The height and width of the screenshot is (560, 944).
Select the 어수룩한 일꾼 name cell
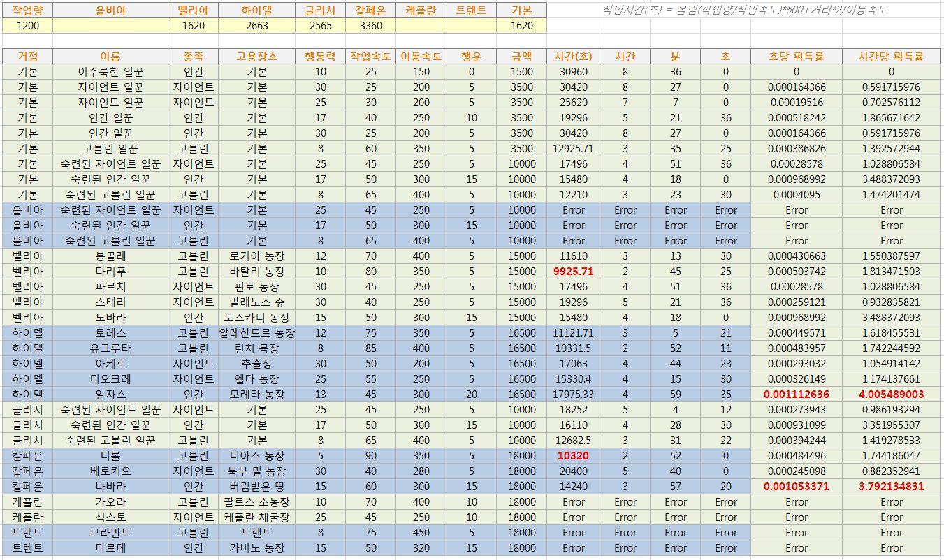(x=110, y=72)
